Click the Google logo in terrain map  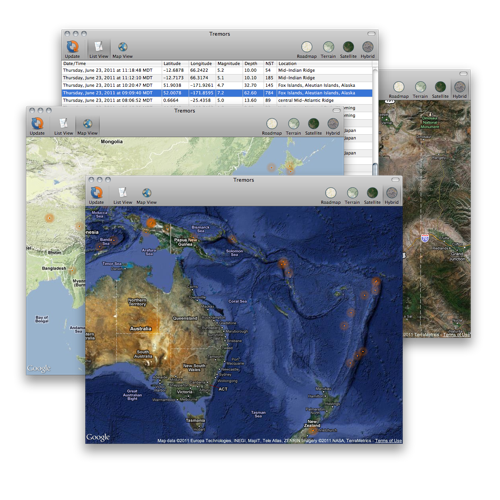pyautogui.click(x=39, y=368)
